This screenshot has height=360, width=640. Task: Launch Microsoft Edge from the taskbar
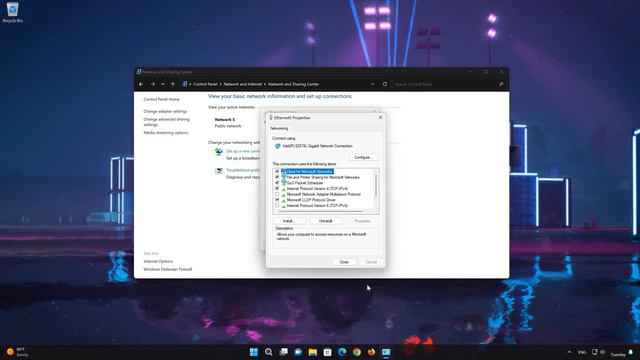342,352
